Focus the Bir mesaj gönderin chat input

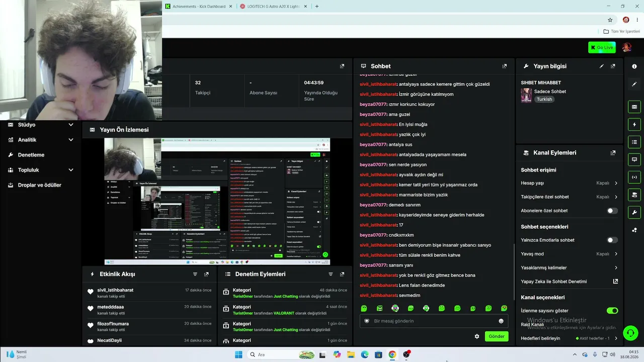coord(434,321)
